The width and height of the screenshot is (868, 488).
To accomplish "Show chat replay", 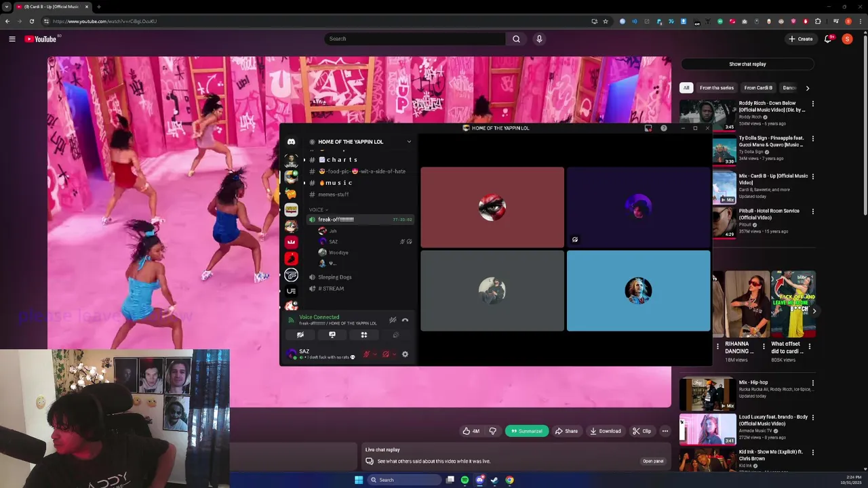I will [x=747, y=64].
